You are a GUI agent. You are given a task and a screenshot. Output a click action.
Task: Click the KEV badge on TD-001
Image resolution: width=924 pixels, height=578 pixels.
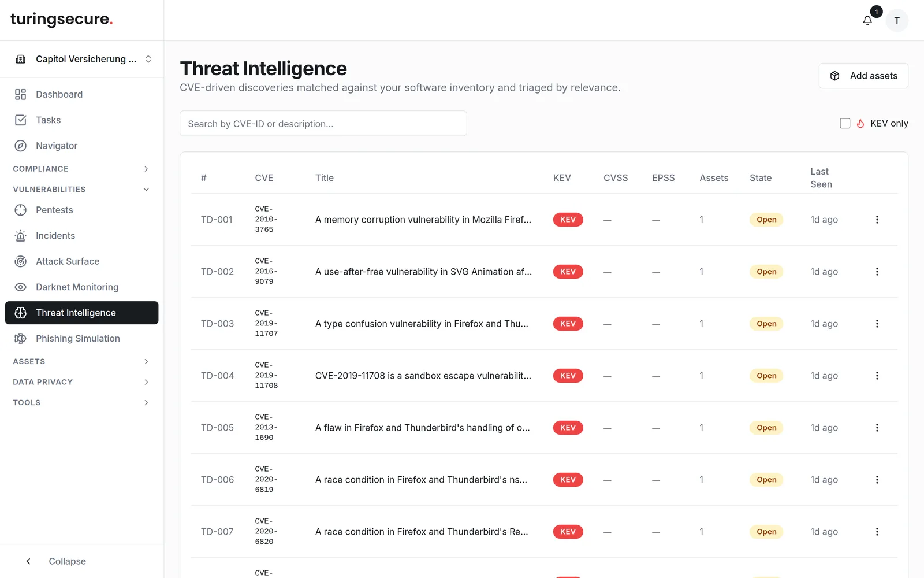[x=568, y=220]
